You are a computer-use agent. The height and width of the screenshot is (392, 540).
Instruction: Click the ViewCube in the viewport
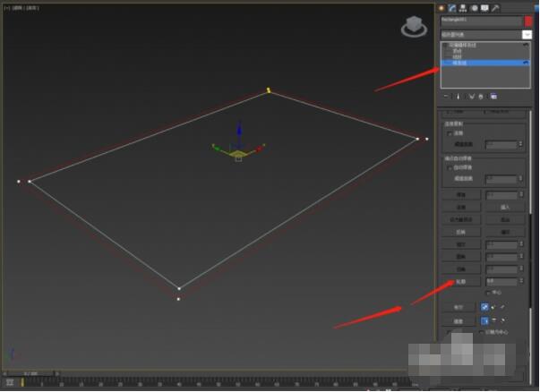[414, 28]
